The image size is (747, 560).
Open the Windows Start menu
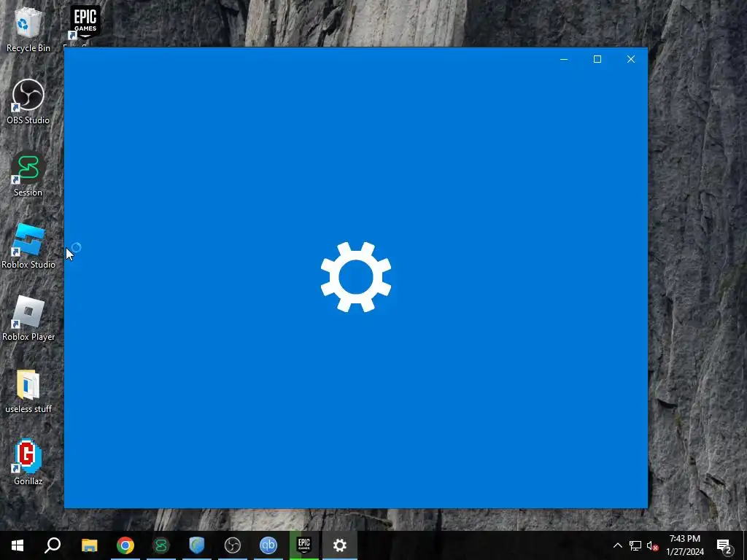[18, 545]
